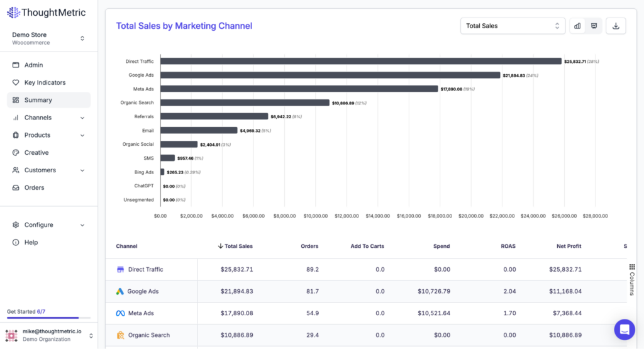The image size is (644, 349).
Task: Click the Help info icon
Action: pyautogui.click(x=16, y=242)
